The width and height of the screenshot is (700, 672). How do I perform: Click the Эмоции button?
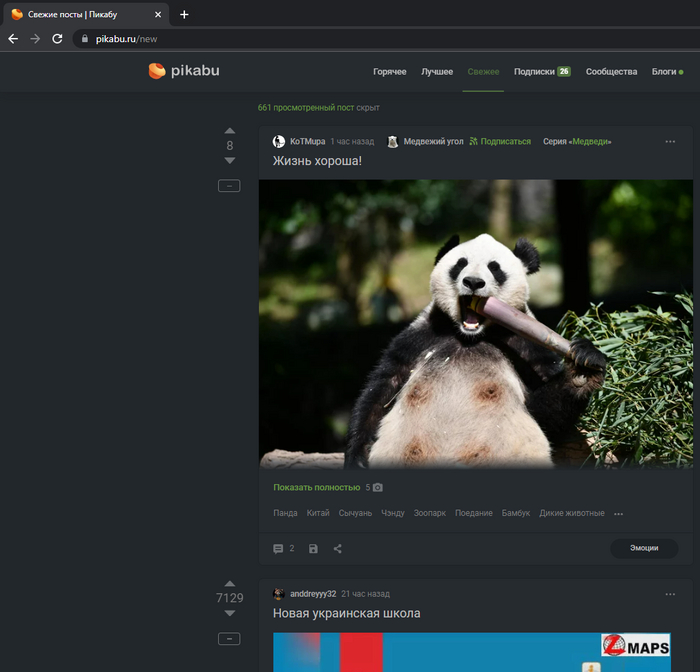pos(644,548)
